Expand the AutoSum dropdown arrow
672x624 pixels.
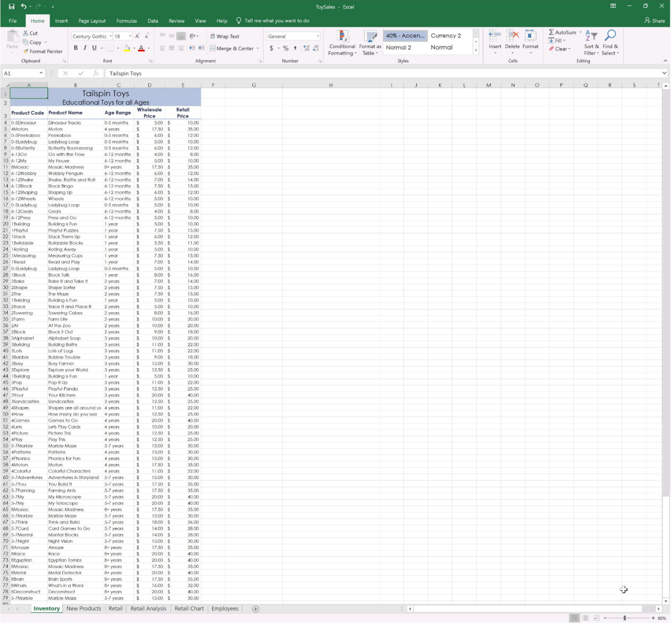tap(581, 32)
